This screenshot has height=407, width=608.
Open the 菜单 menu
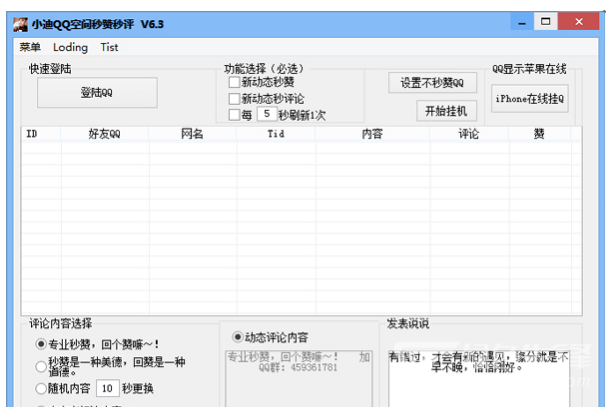tap(30, 47)
